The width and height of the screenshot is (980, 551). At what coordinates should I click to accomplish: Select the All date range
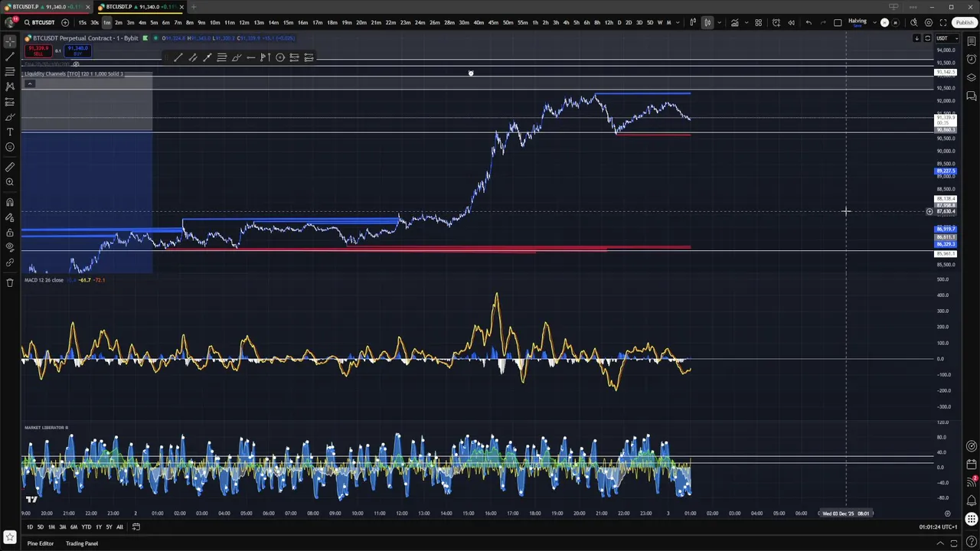pos(119,527)
